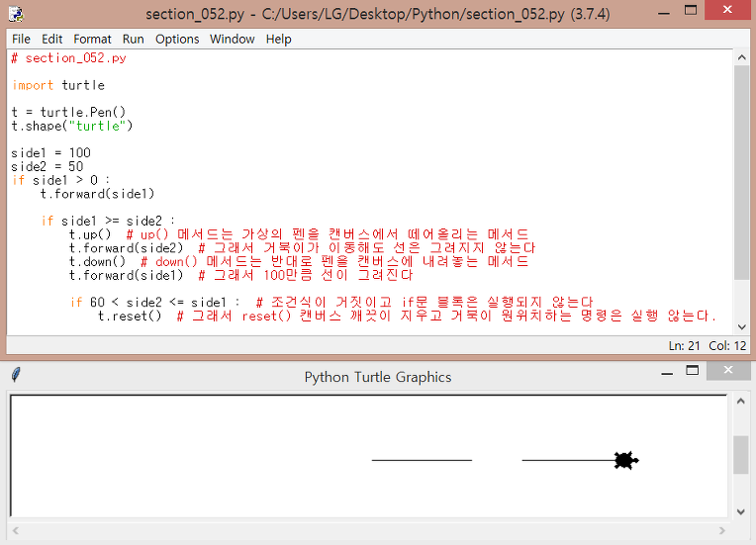Click Turtle canvas scrollbar down arrow
The width and height of the screenshot is (756, 545).
740,511
